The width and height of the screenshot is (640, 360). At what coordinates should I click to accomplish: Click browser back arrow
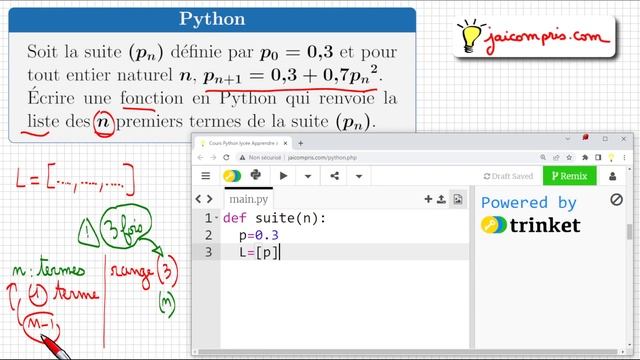[200, 157]
